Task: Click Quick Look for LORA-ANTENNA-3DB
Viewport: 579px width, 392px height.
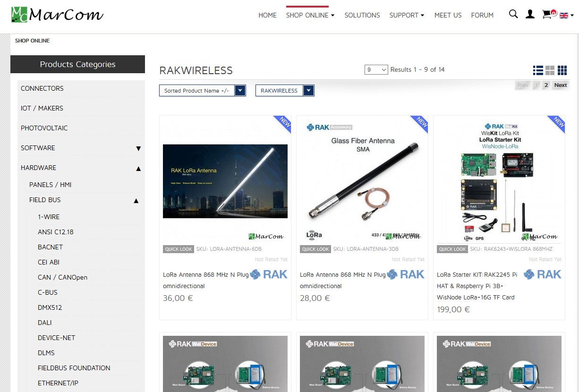Action: [x=315, y=249]
